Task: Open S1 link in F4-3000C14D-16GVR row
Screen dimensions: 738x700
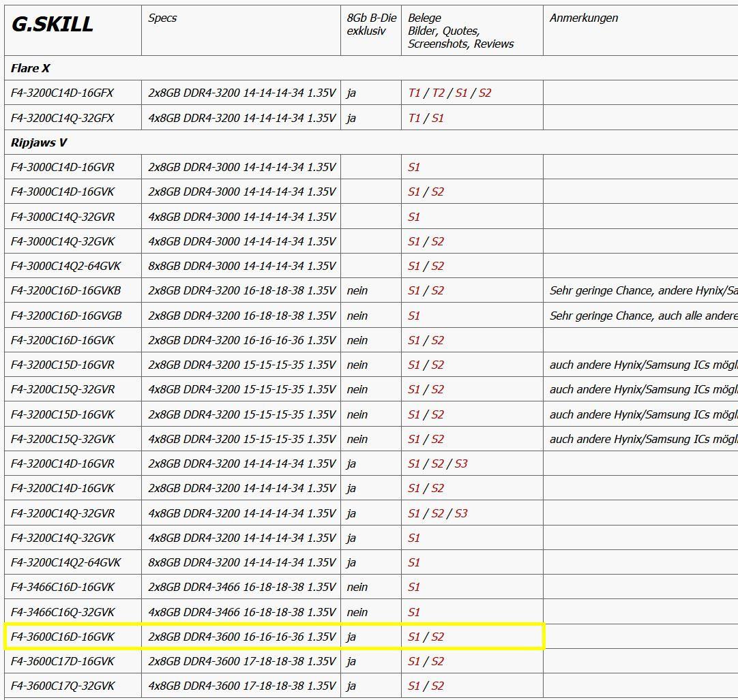Action: tap(414, 167)
